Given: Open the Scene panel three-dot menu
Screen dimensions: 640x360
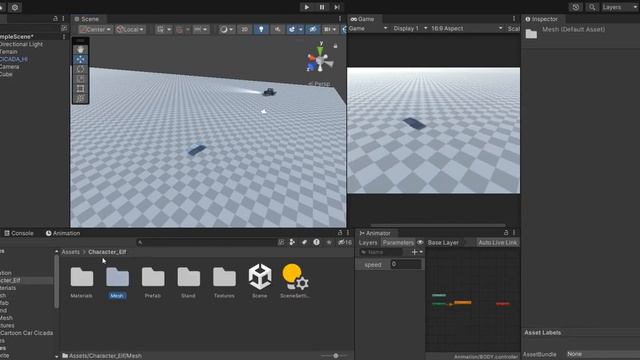Looking at the screenshot, I should (x=340, y=19).
